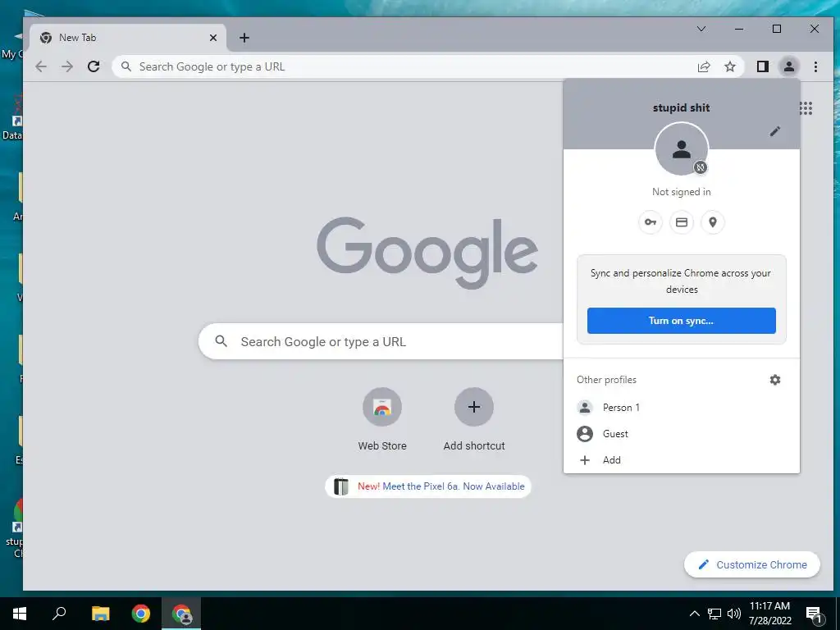Show hidden tray icons chevron
This screenshot has height=630, width=840.
[x=694, y=614]
